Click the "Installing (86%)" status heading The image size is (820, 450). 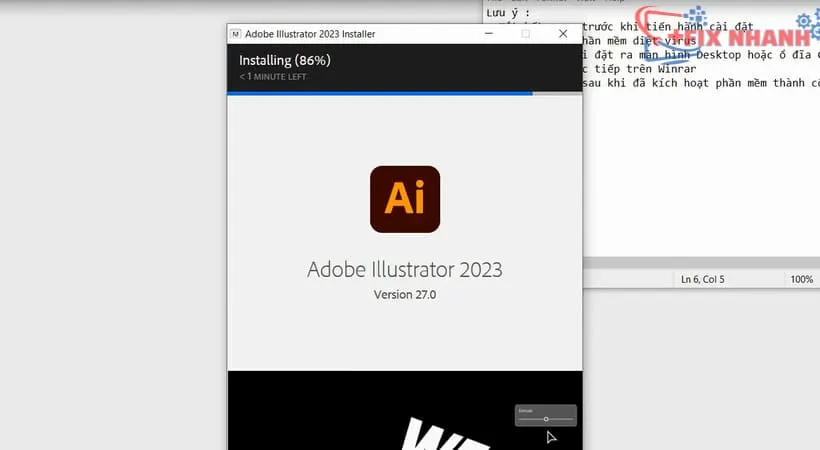tap(285, 60)
